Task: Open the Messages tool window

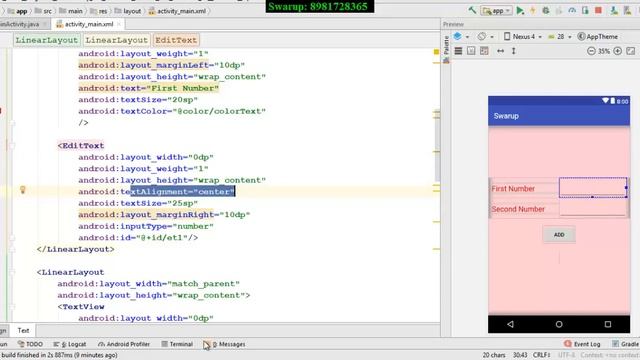Action: pos(224,344)
